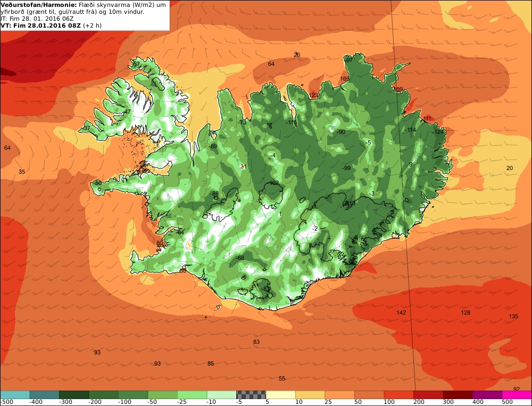Click the "(+2 h)" forecast offset text
This screenshot has width=532, height=406.
pyautogui.click(x=92, y=26)
